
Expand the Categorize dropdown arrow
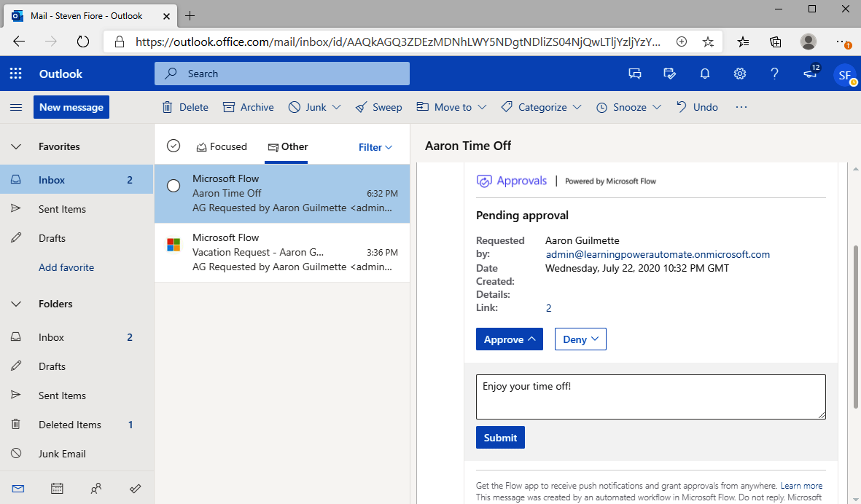(x=577, y=107)
